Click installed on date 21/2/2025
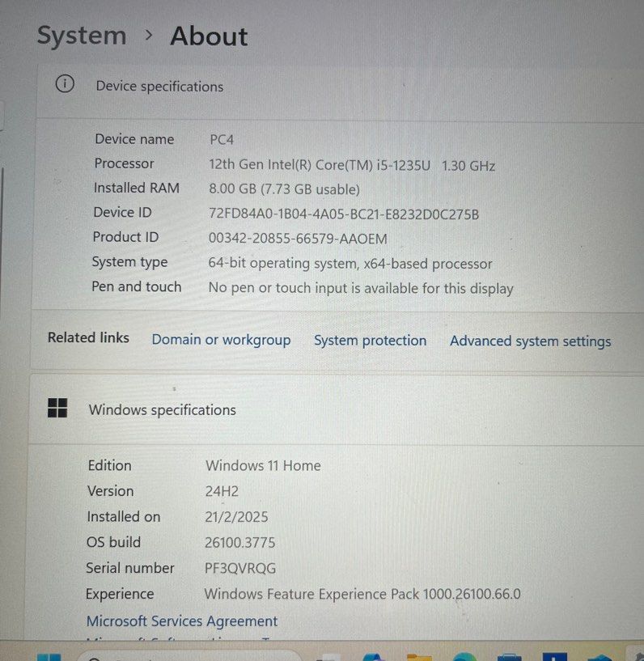The width and height of the screenshot is (644, 661). (x=236, y=517)
